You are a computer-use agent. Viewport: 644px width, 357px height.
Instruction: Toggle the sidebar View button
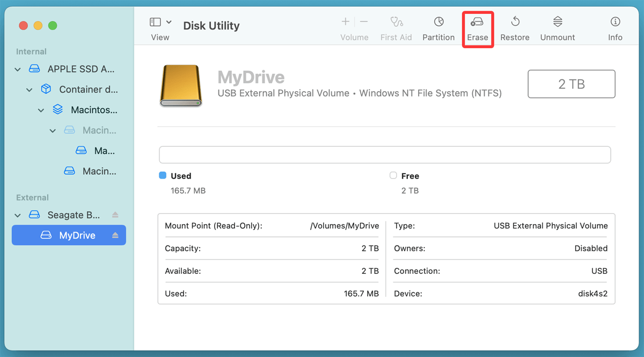[x=155, y=22]
